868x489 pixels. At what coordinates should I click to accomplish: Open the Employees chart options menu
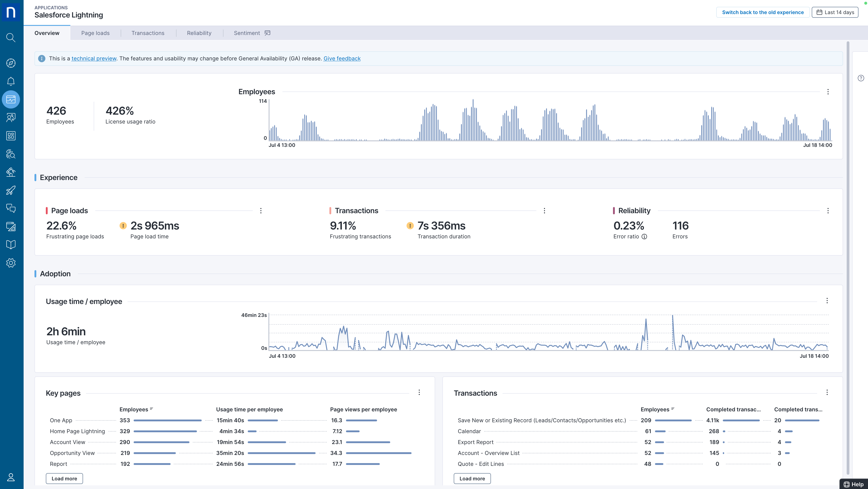point(828,92)
